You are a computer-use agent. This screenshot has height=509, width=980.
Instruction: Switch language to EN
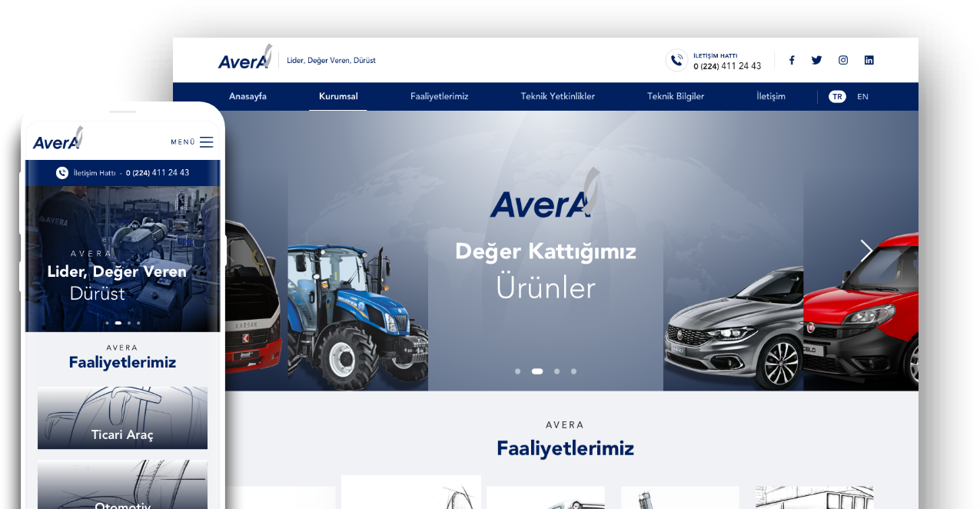click(862, 97)
